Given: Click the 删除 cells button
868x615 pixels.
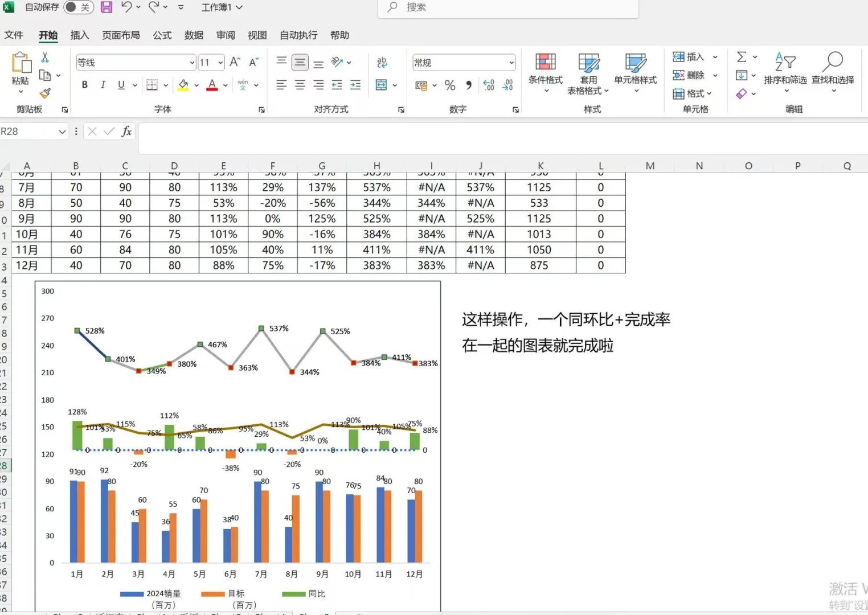Looking at the screenshot, I should (689, 75).
